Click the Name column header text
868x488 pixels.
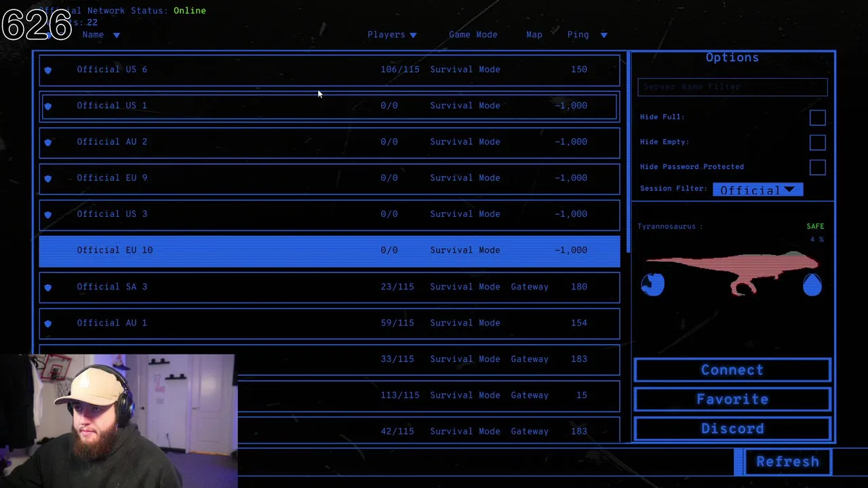tap(93, 35)
